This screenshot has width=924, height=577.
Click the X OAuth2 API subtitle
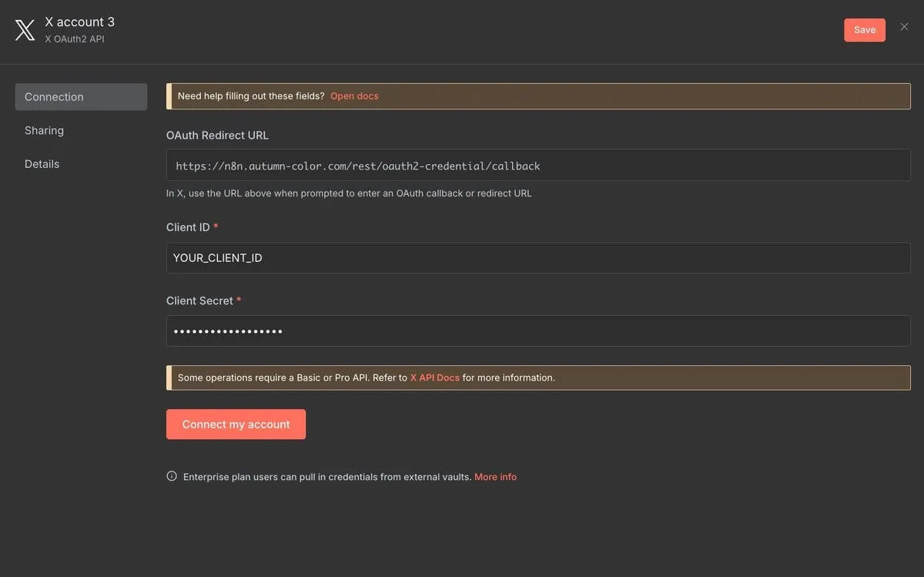pos(74,39)
